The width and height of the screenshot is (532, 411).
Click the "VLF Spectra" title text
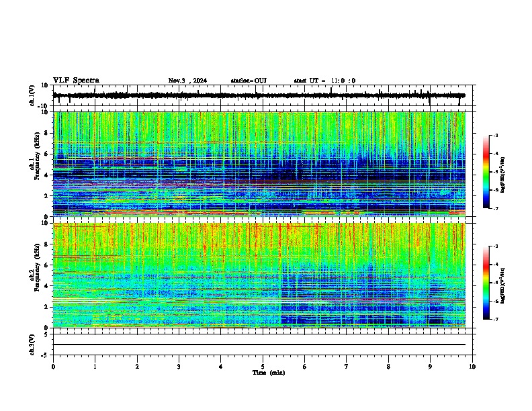click(76, 81)
